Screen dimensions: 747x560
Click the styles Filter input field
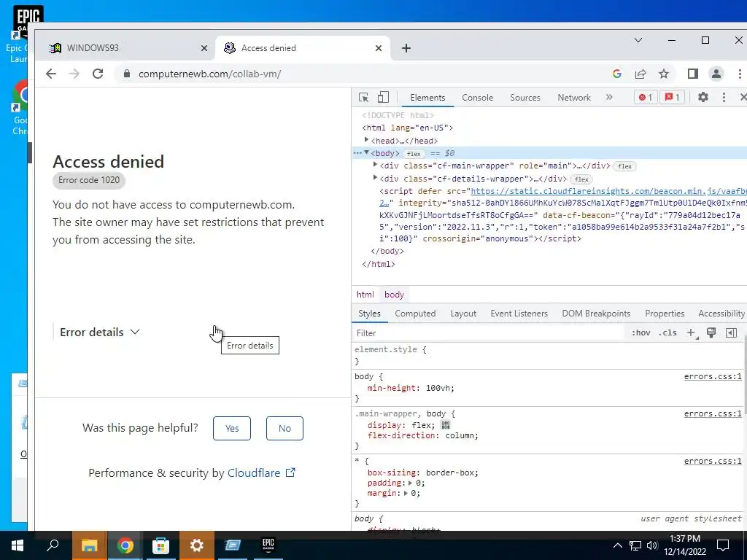[x=488, y=332]
